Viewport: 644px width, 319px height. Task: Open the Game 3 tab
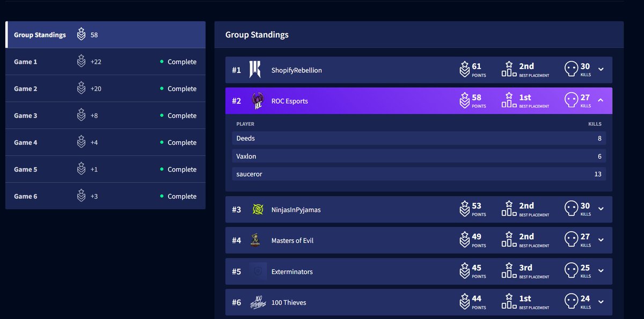click(106, 115)
